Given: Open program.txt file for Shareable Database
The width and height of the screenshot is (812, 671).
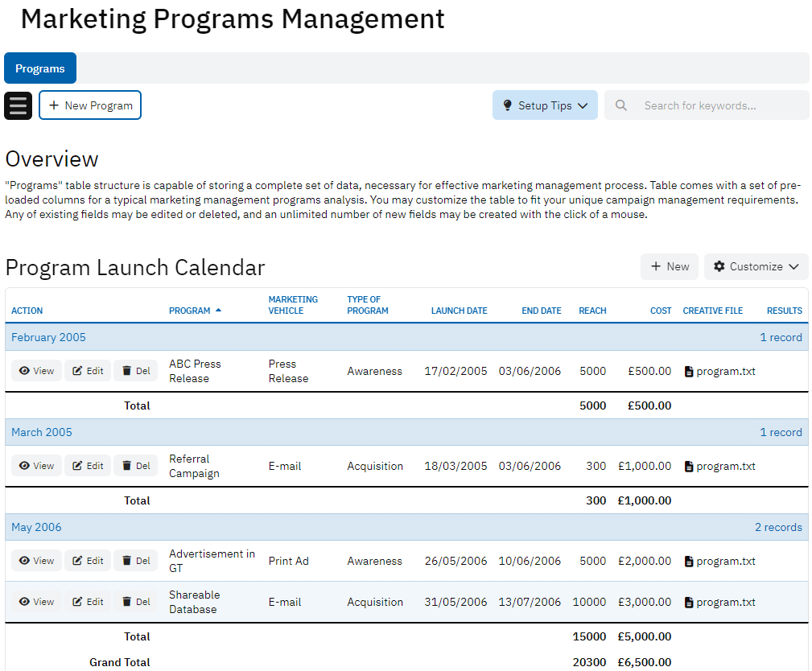Looking at the screenshot, I should click(x=719, y=603).
